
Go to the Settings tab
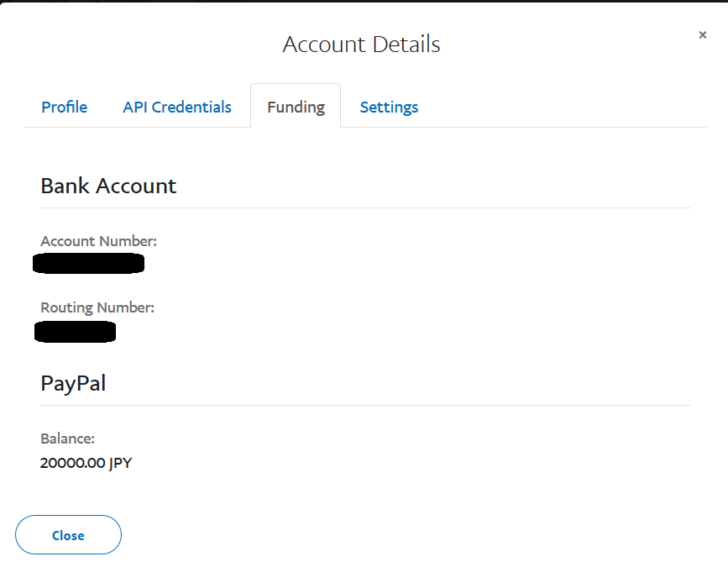coord(389,108)
